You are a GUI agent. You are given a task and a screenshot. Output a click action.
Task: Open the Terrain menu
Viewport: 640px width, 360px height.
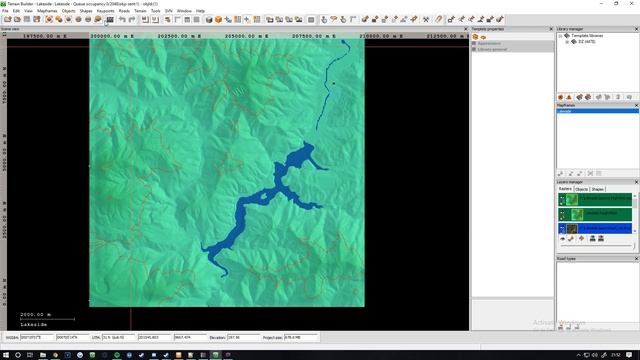[140, 11]
